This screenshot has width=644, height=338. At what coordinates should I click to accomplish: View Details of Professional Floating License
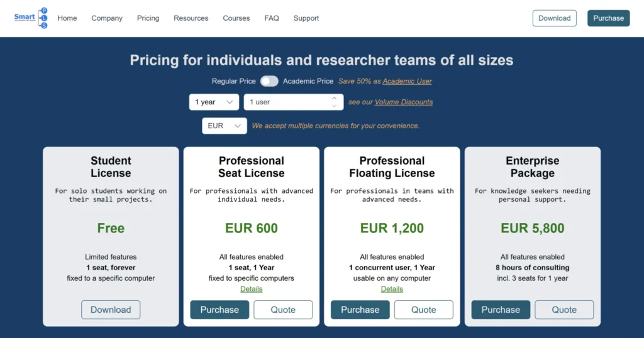[392, 289]
